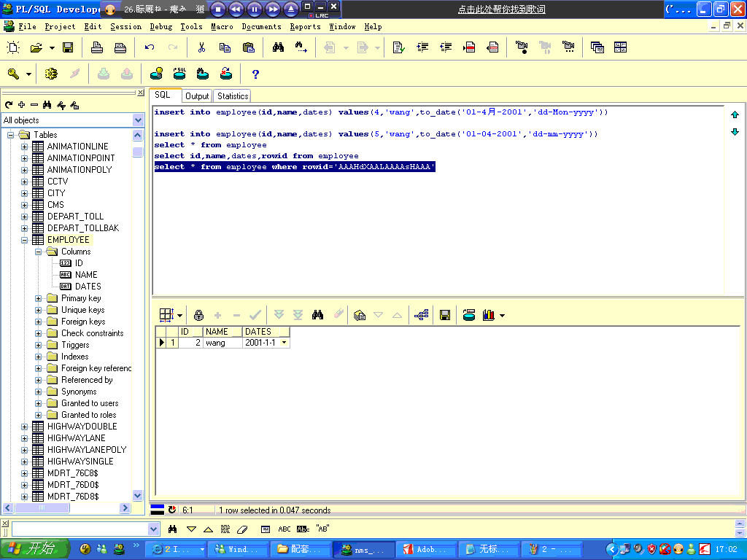This screenshot has height=560, width=747.
Task: Click the Indent selection toolbar icon
Action: [422, 47]
